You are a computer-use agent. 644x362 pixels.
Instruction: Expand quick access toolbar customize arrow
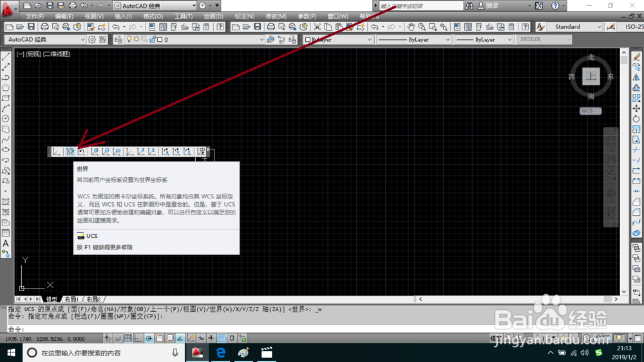(217, 6)
